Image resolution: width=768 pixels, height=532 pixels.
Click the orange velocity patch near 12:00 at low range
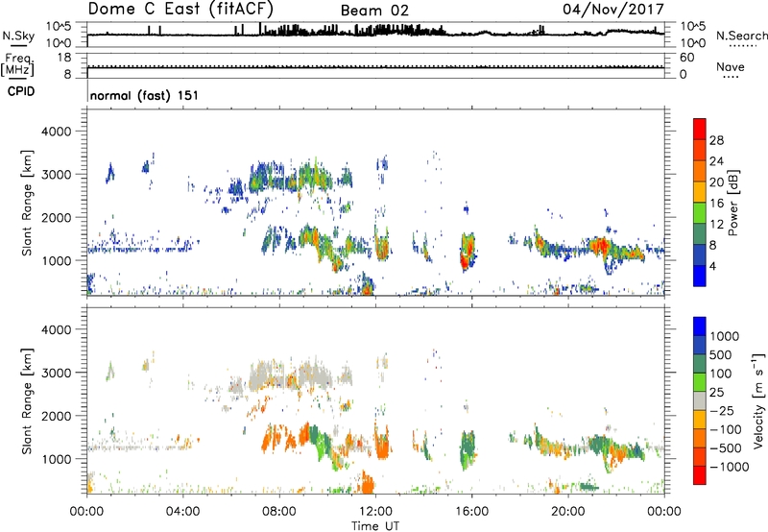tap(367, 482)
